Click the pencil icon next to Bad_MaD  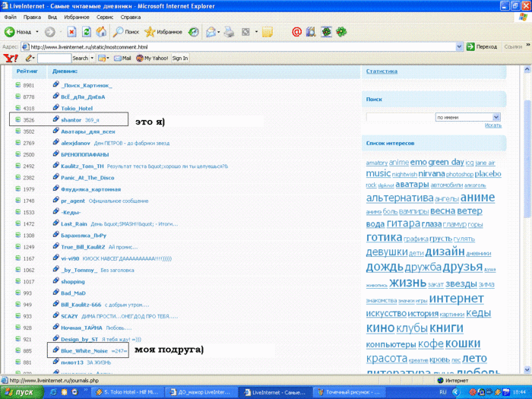click(56, 292)
